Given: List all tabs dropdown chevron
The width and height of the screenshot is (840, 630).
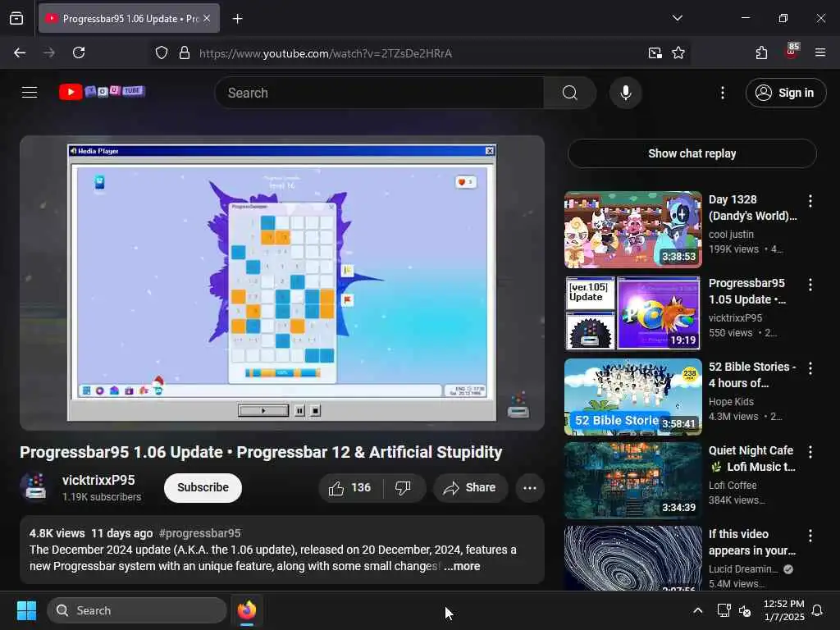Looking at the screenshot, I should 677,18.
